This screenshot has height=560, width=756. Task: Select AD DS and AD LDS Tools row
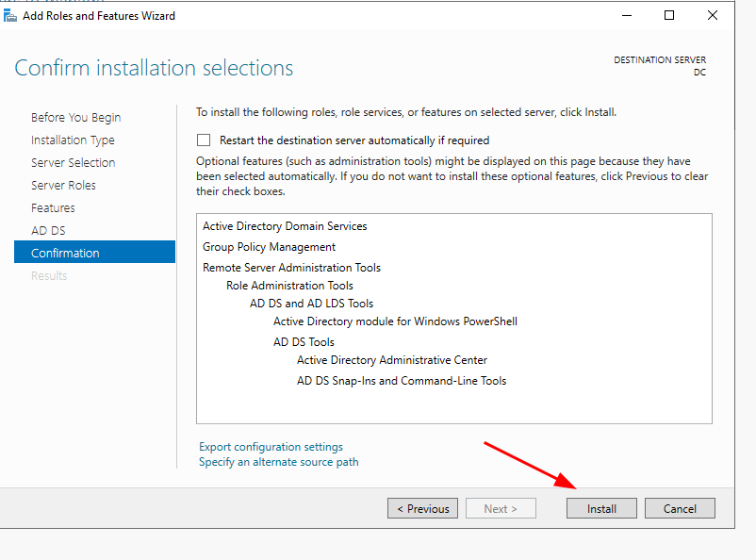pos(311,303)
